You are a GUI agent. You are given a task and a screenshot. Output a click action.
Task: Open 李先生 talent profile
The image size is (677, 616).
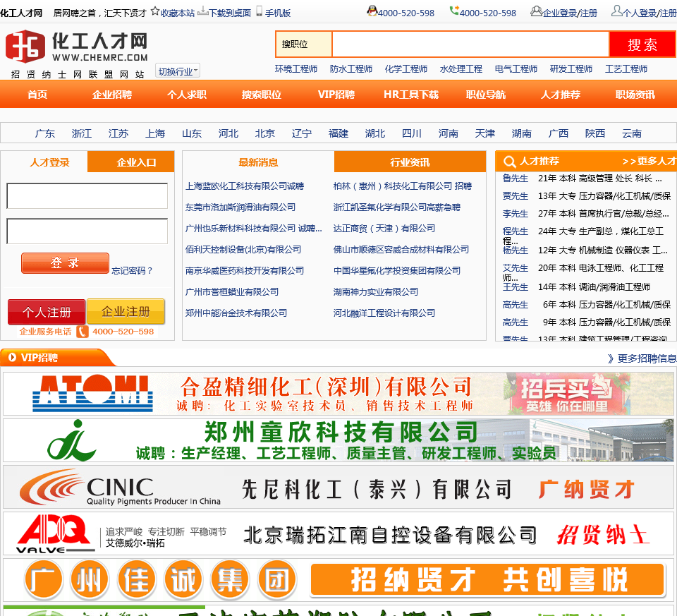point(515,214)
